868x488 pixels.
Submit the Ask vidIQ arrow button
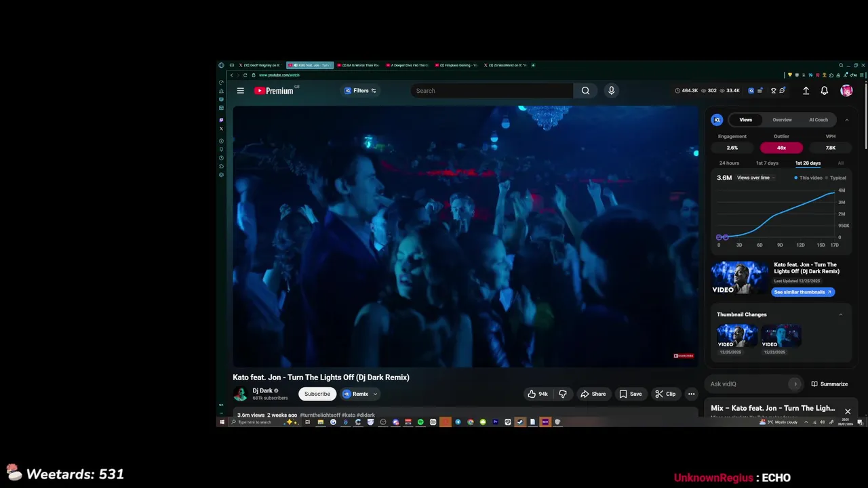[795, 384]
